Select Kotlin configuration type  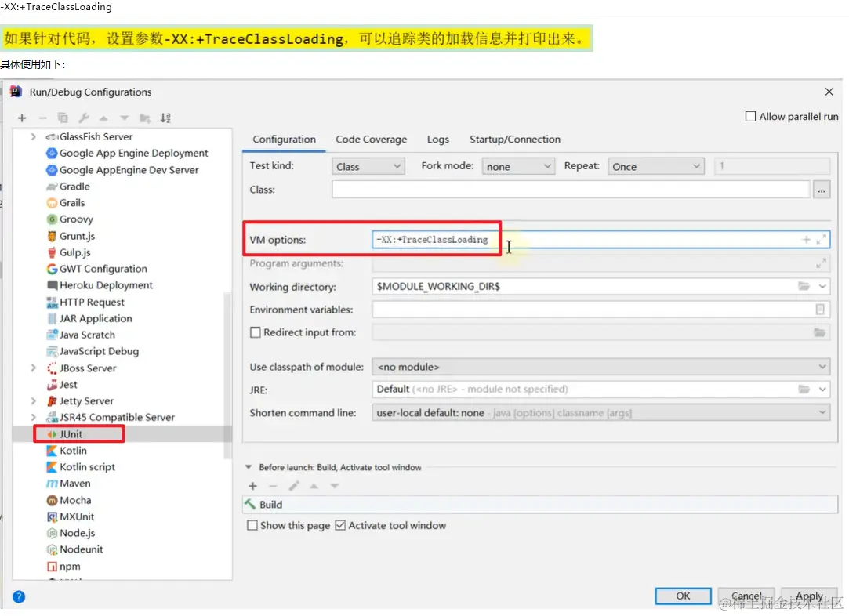tap(73, 451)
